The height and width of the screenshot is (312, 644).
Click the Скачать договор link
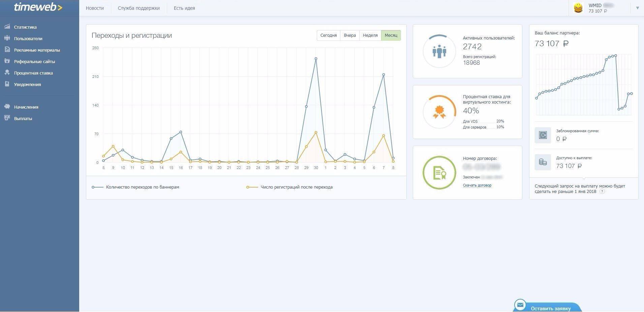click(x=477, y=185)
